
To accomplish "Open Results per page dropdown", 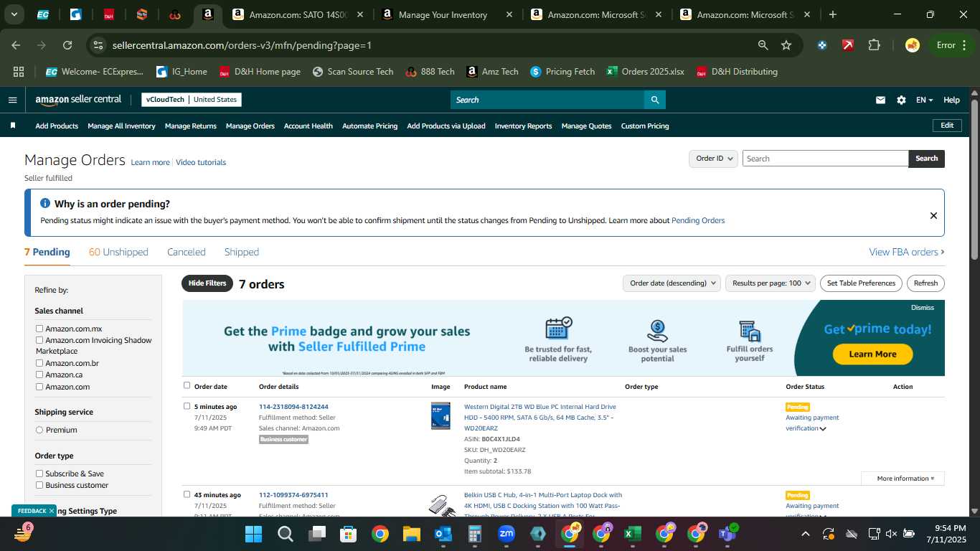I will pyautogui.click(x=771, y=283).
